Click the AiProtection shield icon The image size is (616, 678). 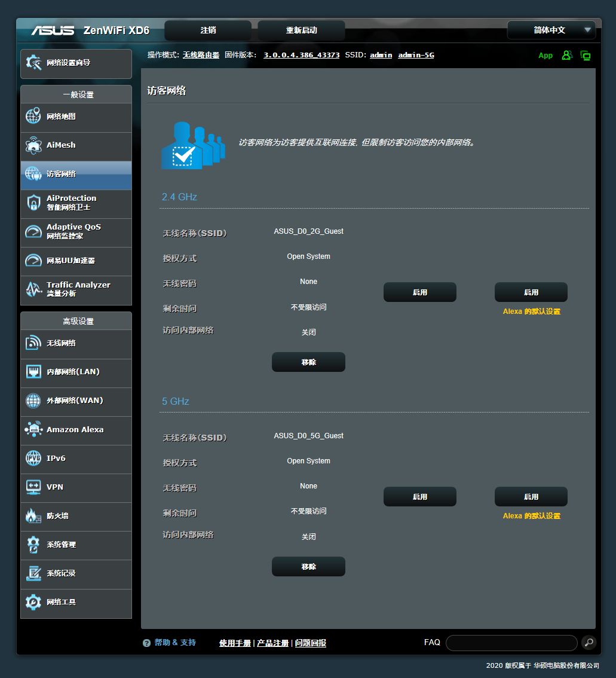tap(33, 202)
